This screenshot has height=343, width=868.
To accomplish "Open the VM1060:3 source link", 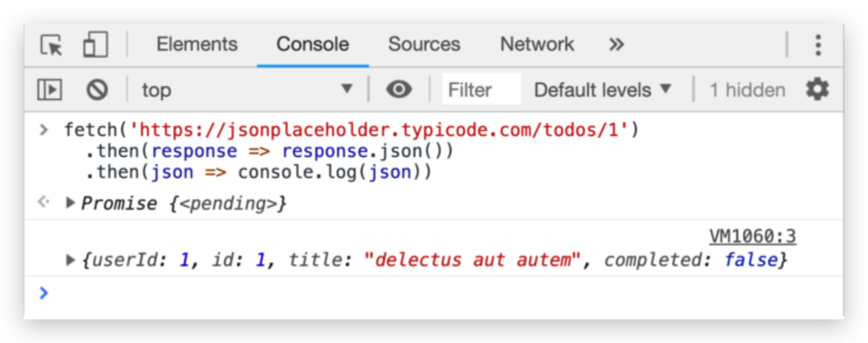I will 752,237.
